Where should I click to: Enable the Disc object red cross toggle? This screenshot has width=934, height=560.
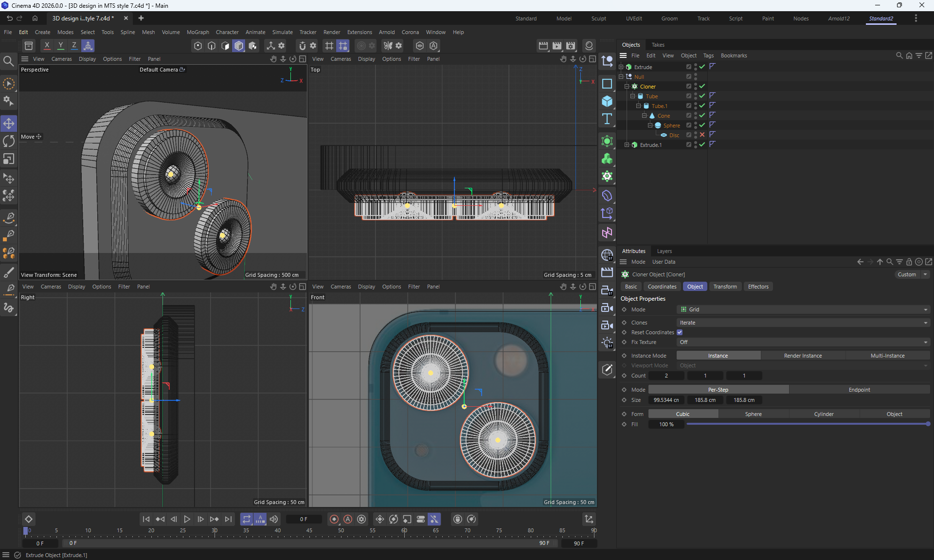tap(702, 135)
